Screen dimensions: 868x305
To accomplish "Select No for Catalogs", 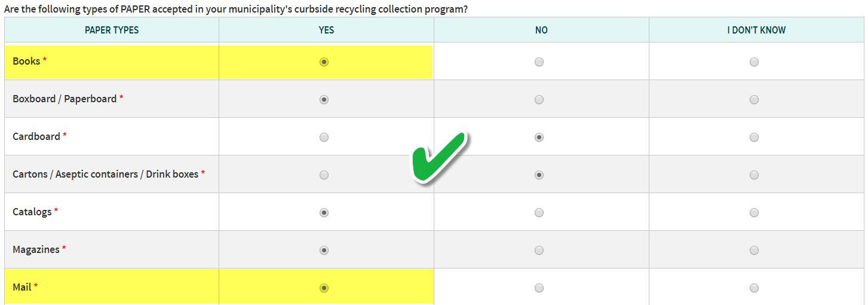I will [x=539, y=212].
